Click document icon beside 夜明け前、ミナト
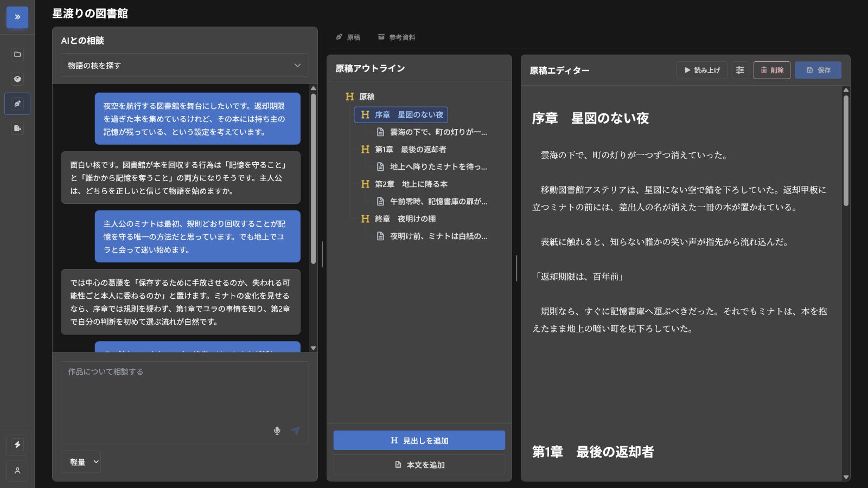 point(381,236)
